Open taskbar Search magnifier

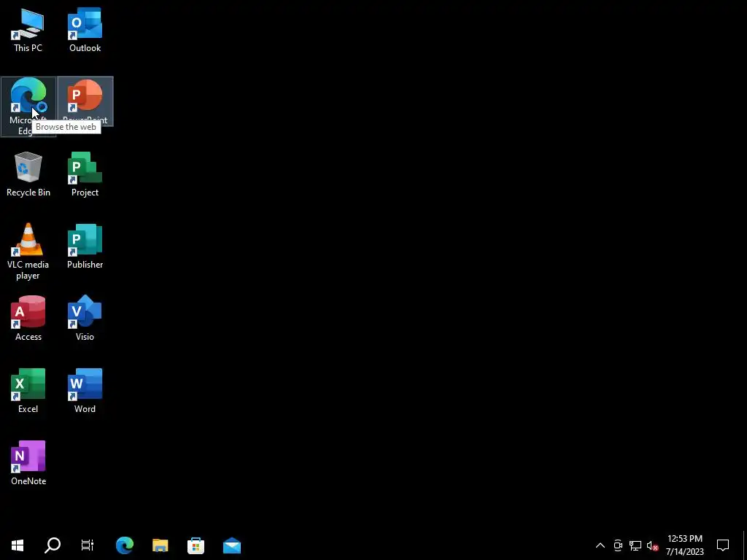click(x=53, y=545)
